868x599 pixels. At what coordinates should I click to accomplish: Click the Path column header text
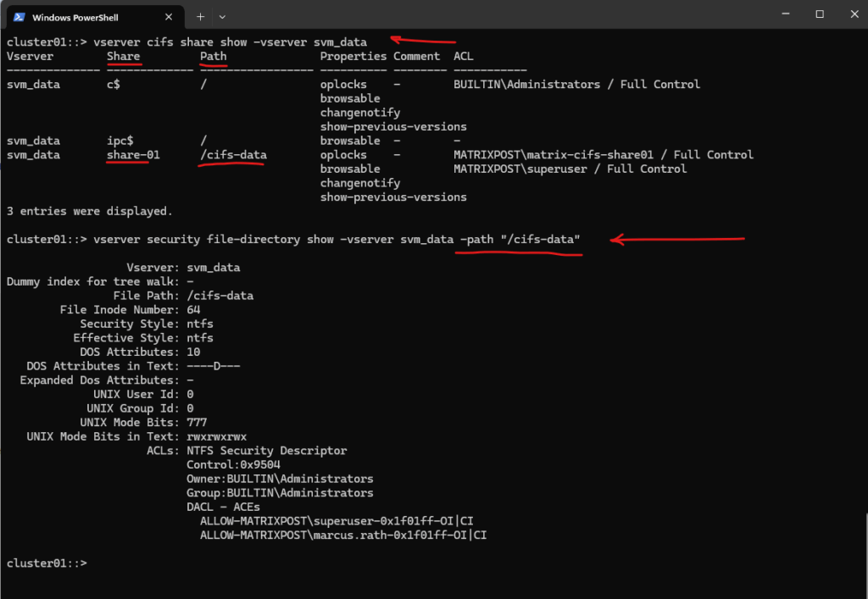[214, 56]
